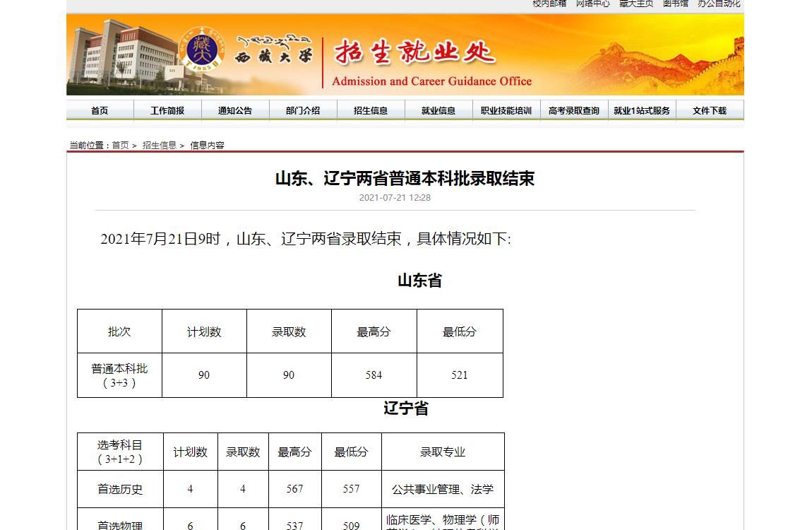
Task: Click 首页 in the breadcrumb path
Action: coord(120,146)
